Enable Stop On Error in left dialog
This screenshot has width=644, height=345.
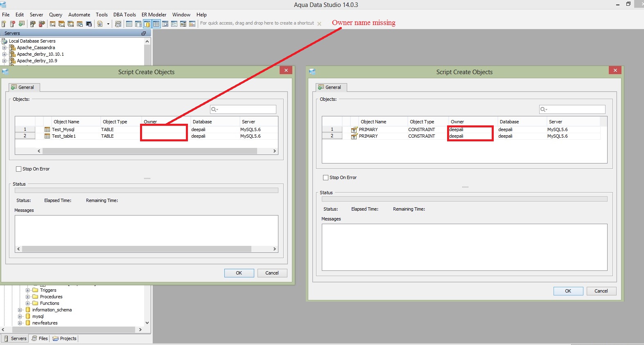18,169
